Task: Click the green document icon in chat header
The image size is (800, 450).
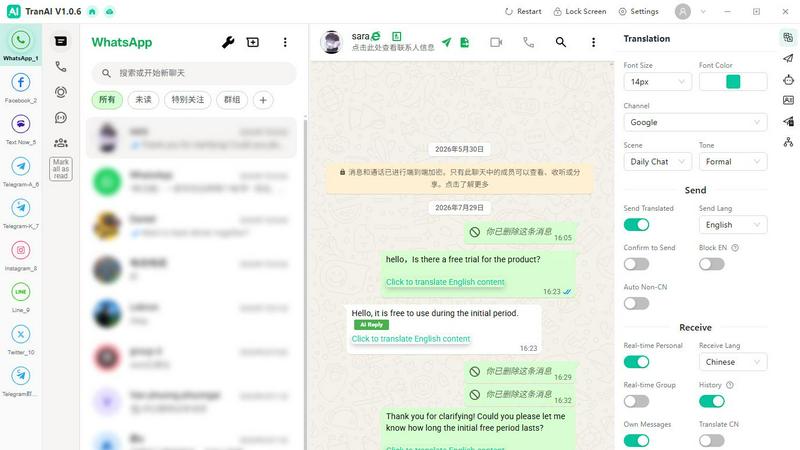Action: pos(464,42)
